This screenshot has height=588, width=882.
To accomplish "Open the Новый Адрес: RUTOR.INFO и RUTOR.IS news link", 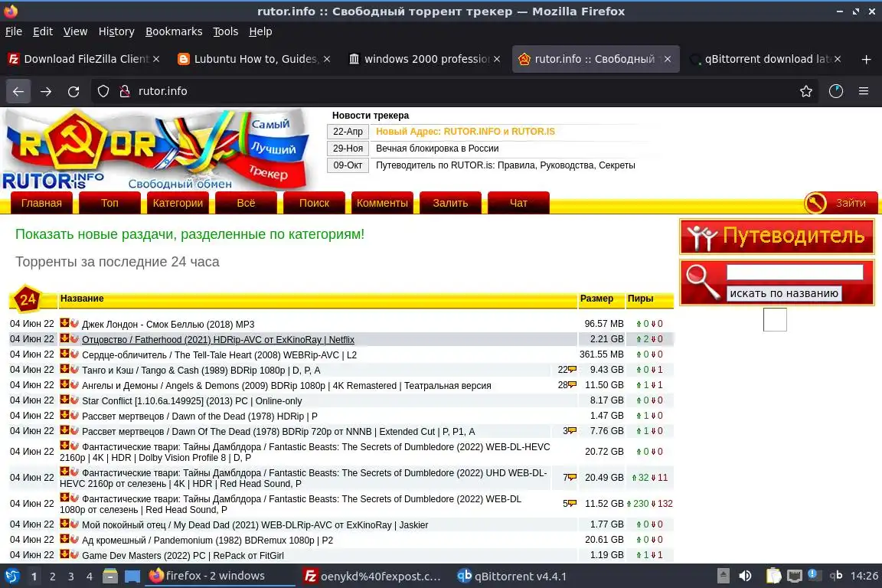I will coord(465,132).
